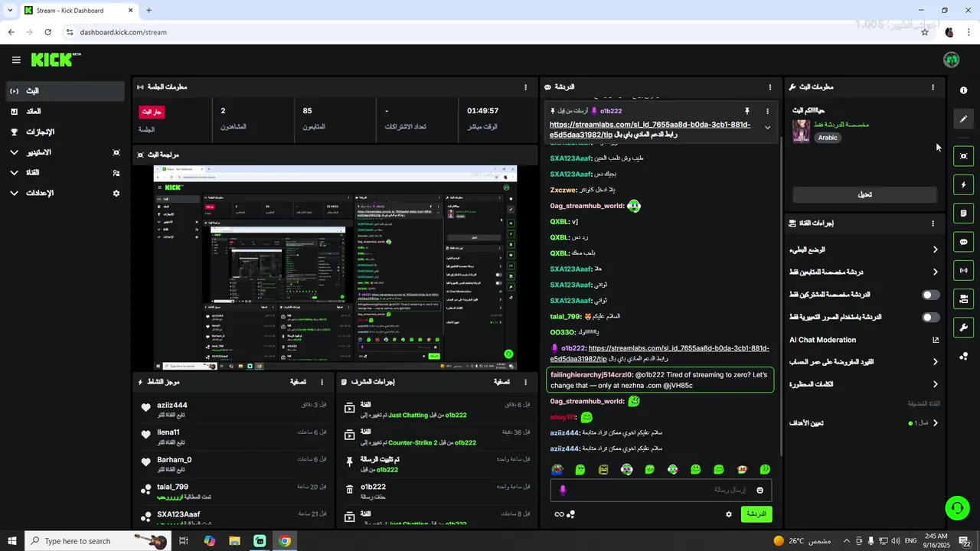The width and height of the screenshot is (980, 551).
Task: Click the Pepe emote in quick emote row
Action: click(557, 469)
